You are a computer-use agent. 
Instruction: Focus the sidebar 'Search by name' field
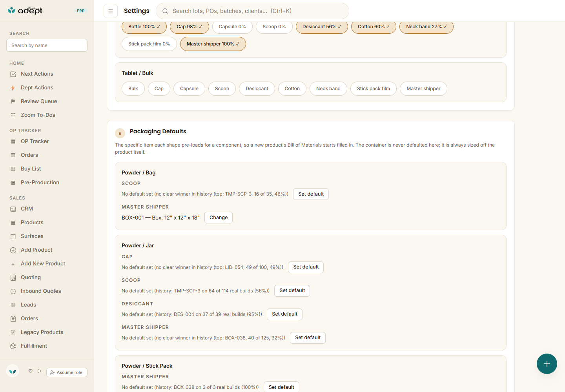(x=47, y=45)
